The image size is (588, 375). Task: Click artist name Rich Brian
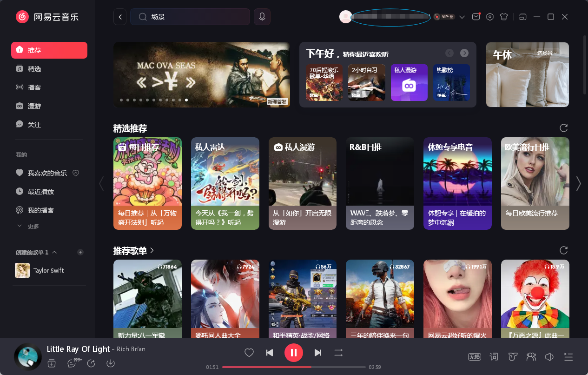click(131, 349)
